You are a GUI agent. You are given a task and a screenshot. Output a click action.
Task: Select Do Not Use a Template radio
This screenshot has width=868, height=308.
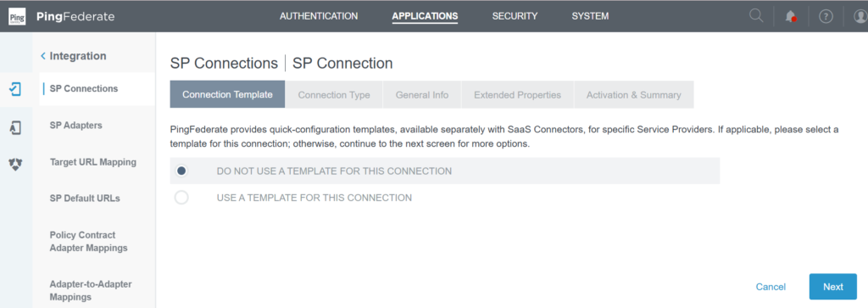coord(181,171)
